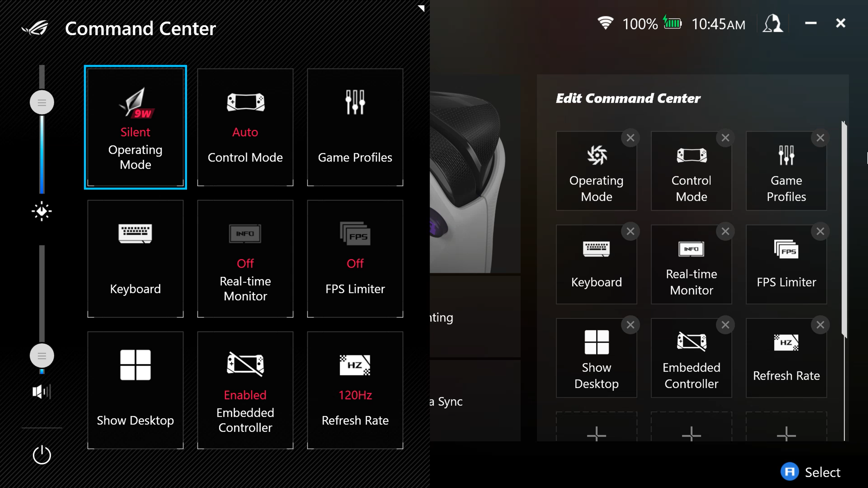Select Silent operating mode option

[x=135, y=127]
